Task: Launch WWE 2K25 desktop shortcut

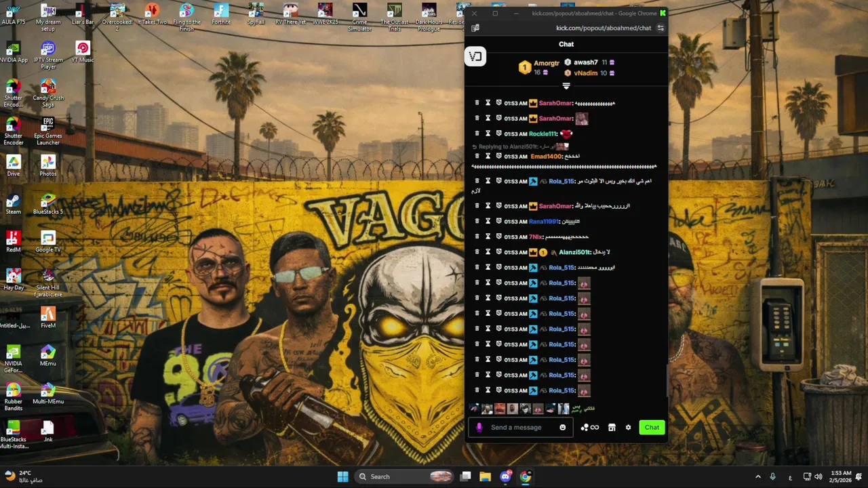Action: [x=325, y=14]
